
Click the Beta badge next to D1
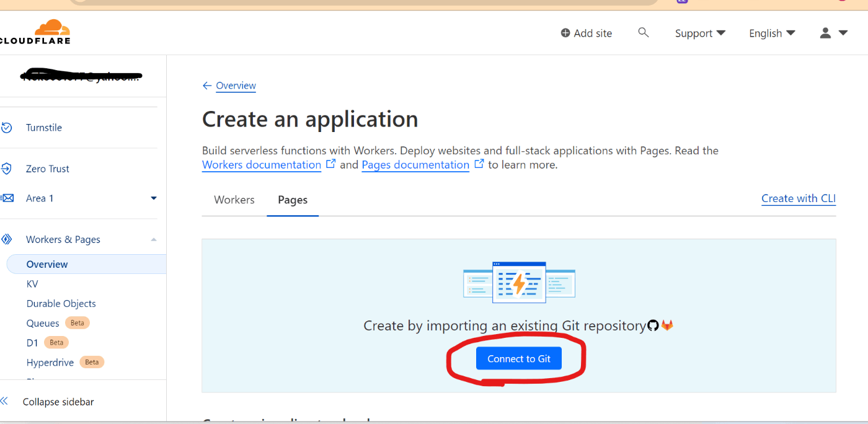(x=56, y=343)
